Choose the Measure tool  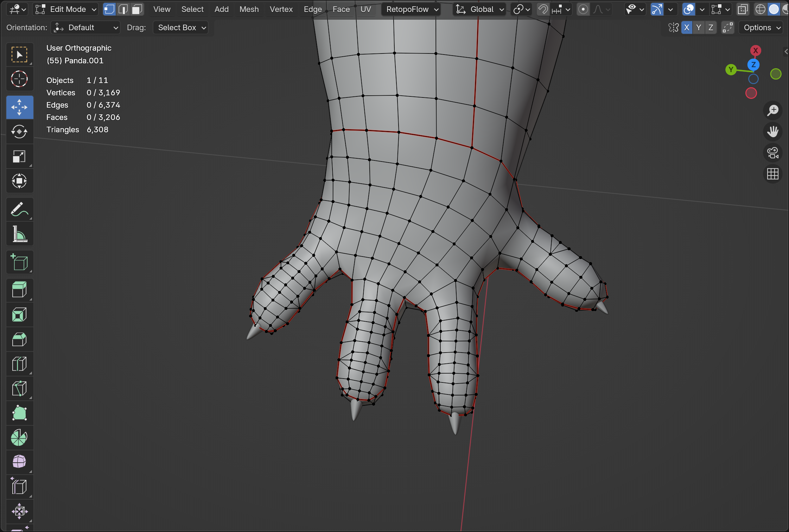(x=19, y=234)
